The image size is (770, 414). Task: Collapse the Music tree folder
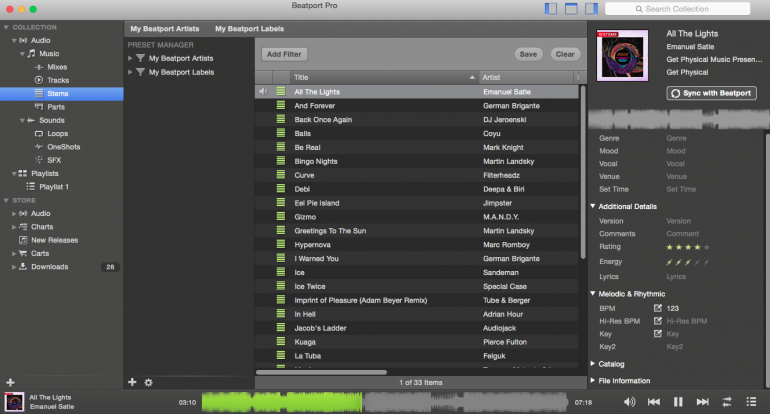tap(22, 54)
